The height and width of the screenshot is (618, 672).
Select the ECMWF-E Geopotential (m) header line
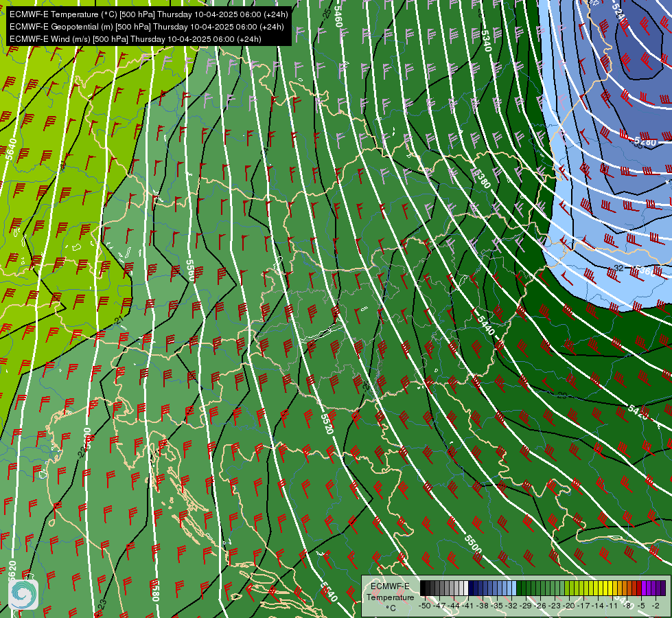tap(147, 27)
